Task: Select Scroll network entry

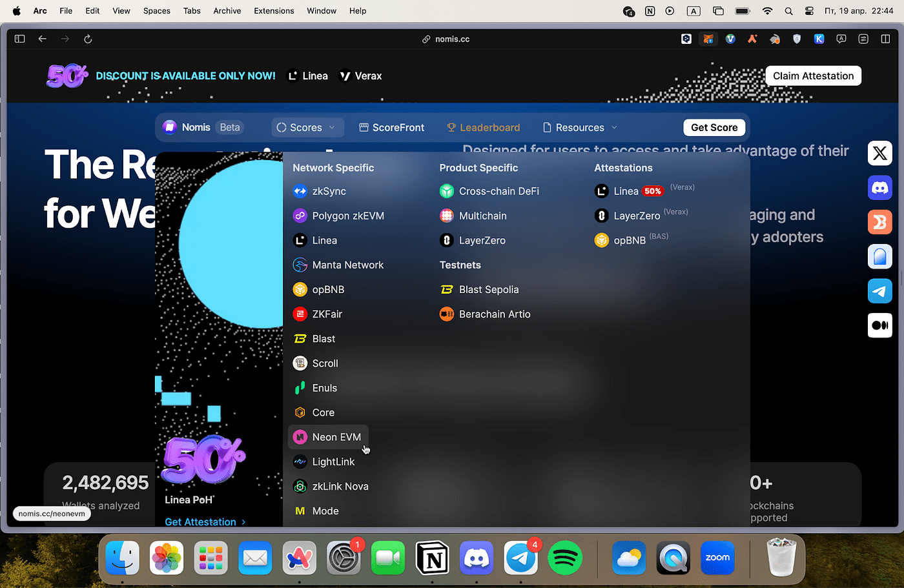Action: 316,363
